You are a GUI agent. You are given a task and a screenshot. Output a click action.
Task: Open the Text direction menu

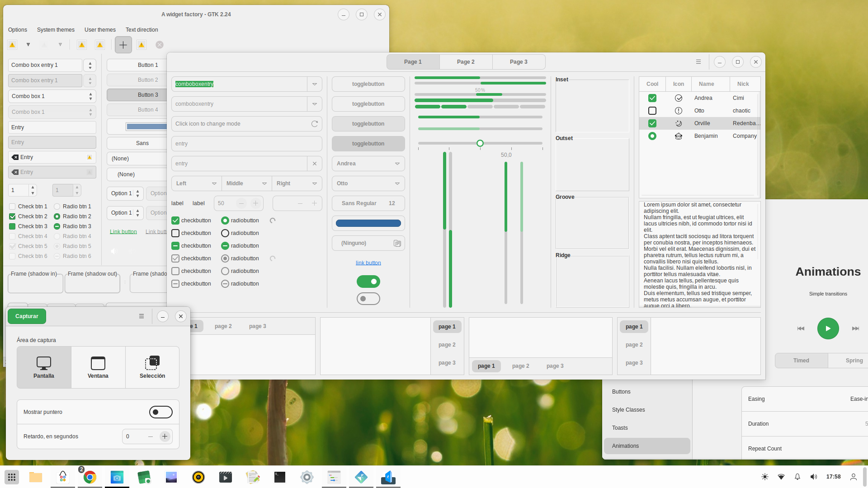pos(142,30)
